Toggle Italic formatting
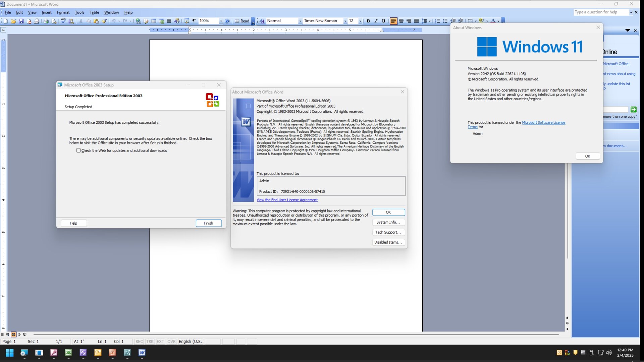Screen dimensions: 644x362 [376, 21]
